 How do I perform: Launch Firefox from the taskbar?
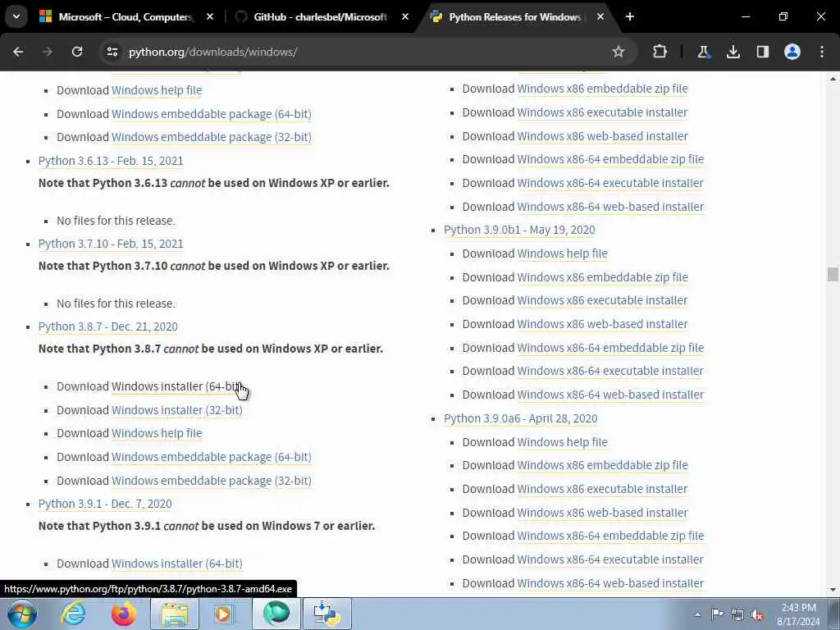pyautogui.click(x=124, y=614)
